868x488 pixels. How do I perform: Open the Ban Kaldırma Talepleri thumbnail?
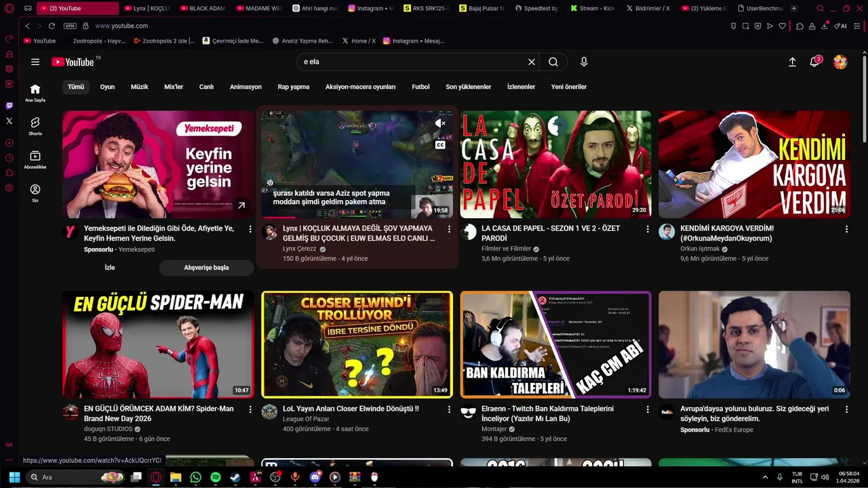[x=555, y=344]
